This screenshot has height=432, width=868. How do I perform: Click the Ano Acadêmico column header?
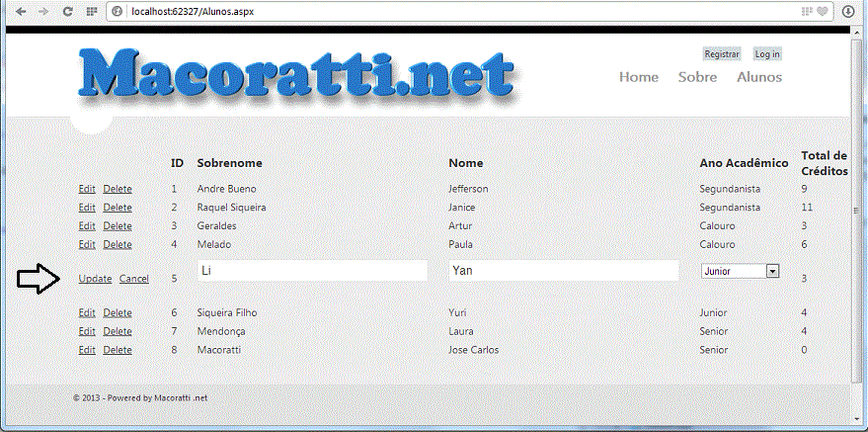pos(744,163)
